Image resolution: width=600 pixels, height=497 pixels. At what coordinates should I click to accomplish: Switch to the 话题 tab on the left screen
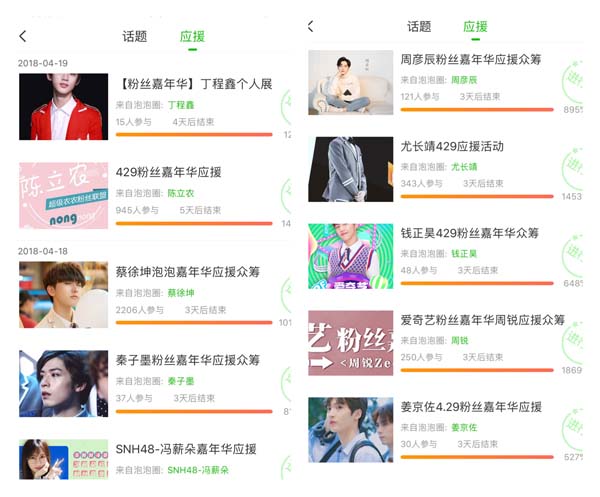[134, 37]
